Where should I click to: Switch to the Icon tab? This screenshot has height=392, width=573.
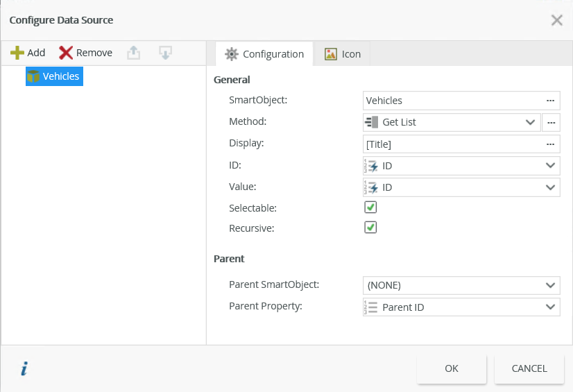tap(343, 54)
